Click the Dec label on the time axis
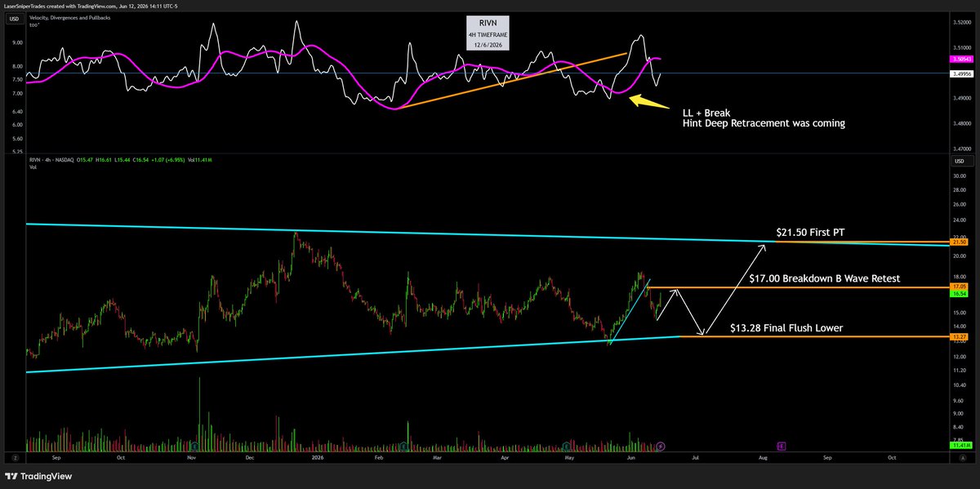The height and width of the screenshot is (489, 980). (252, 459)
